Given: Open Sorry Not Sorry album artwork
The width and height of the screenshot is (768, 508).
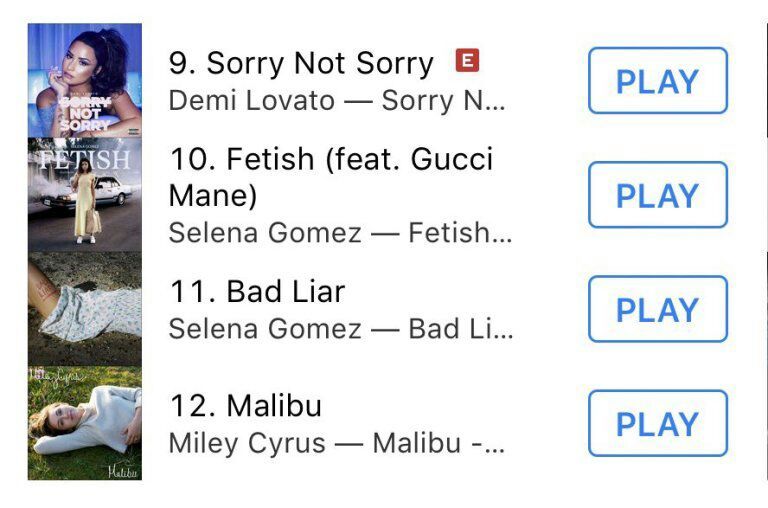Looking at the screenshot, I should pos(85,80).
